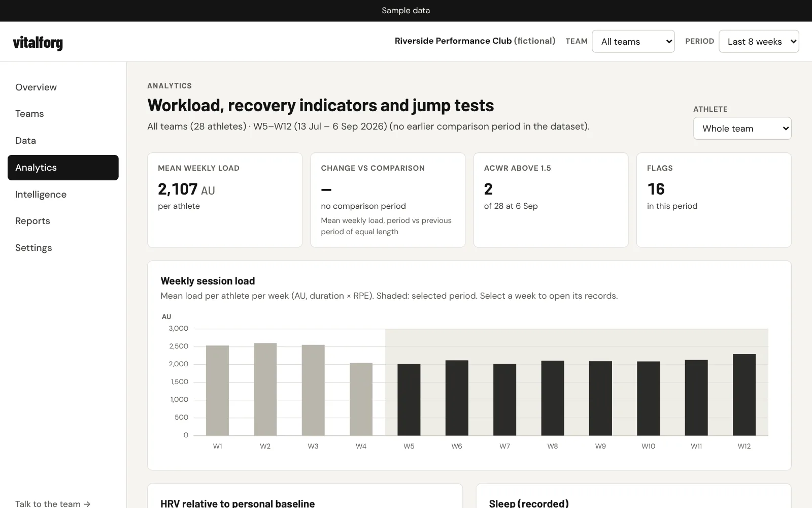
Task: Open the Last 8 weeks period dropdown
Action: [759, 41]
